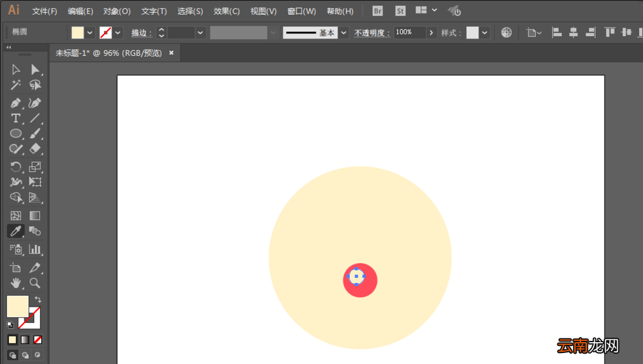The image size is (643, 364).
Task: Open the stroke weight dropdown
Action: coord(200,32)
